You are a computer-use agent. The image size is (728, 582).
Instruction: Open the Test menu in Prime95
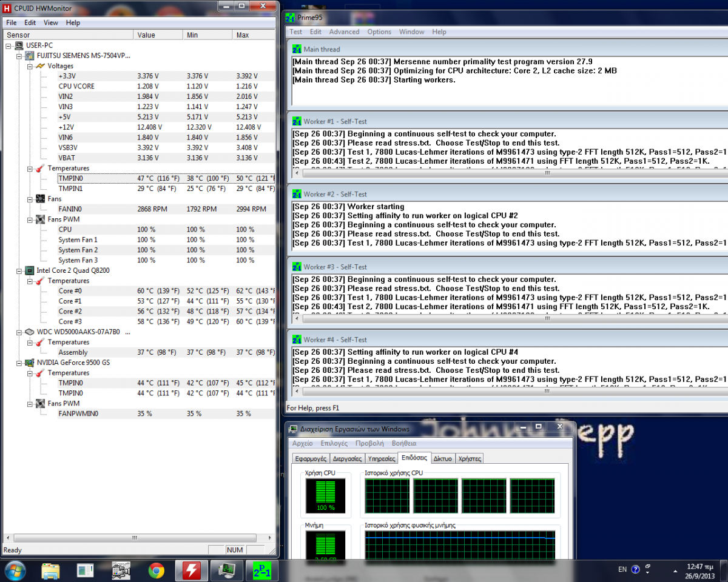[x=295, y=32]
